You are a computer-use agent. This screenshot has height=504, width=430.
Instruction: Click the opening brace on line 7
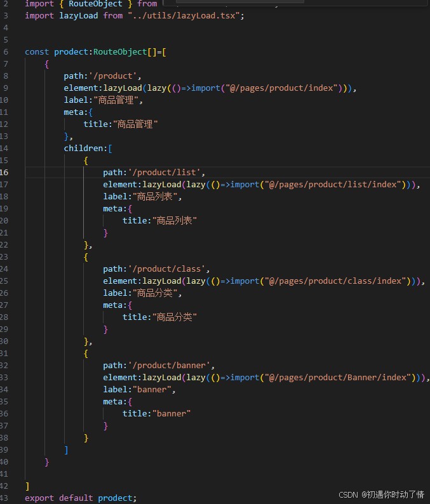tap(46, 64)
